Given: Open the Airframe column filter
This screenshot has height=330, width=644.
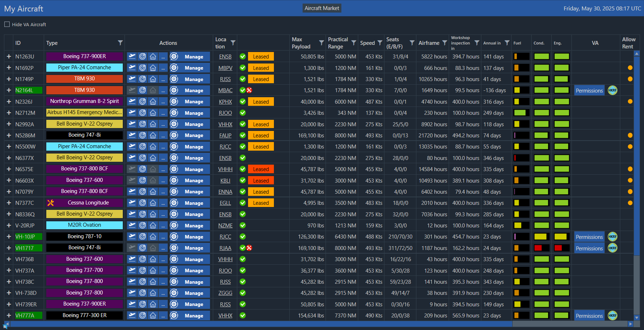Looking at the screenshot, I should tap(445, 43).
